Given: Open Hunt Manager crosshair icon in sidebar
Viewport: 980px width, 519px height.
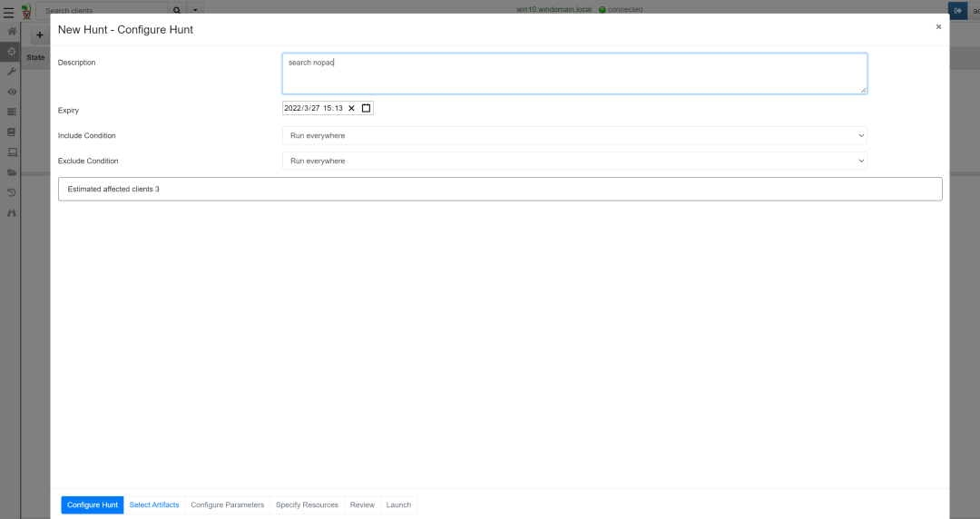Looking at the screenshot, I should pyautogui.click(x=11, y=52).
